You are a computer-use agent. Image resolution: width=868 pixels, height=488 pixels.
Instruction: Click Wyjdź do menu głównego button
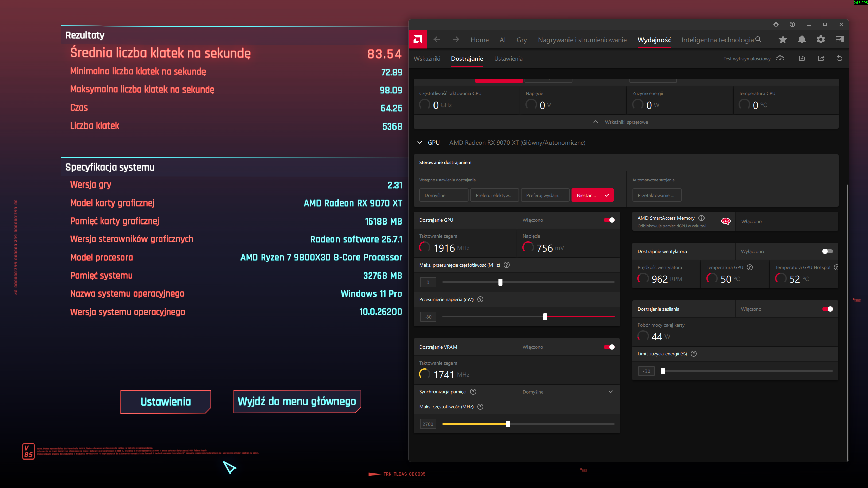(297, 402)
